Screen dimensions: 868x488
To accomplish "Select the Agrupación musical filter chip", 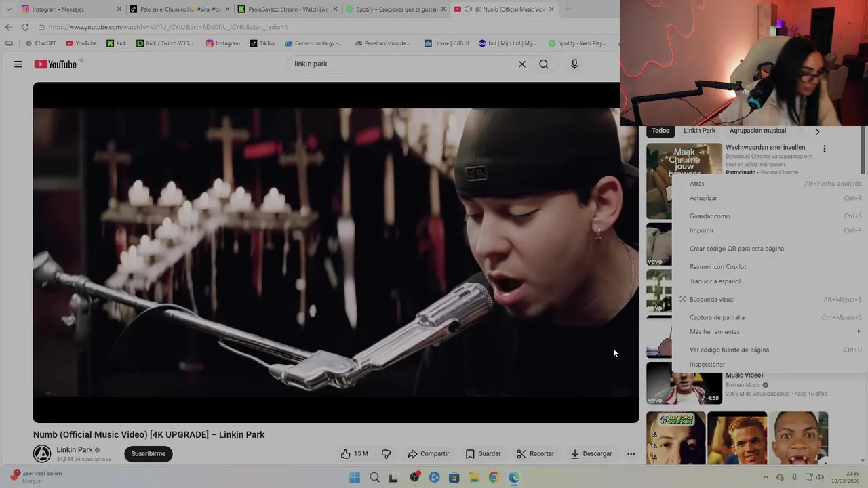I will (757, 131).
